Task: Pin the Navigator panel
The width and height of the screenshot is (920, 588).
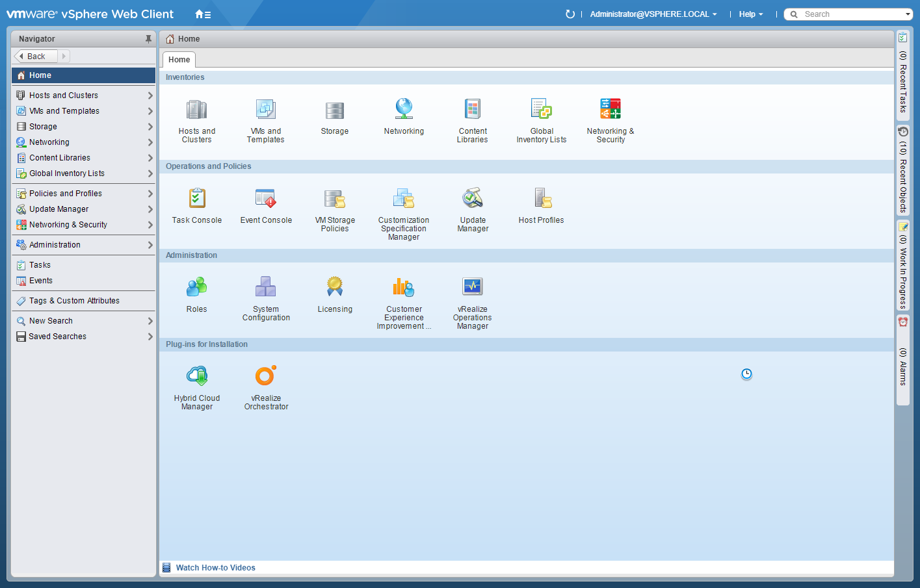Action: click(148, 39)
